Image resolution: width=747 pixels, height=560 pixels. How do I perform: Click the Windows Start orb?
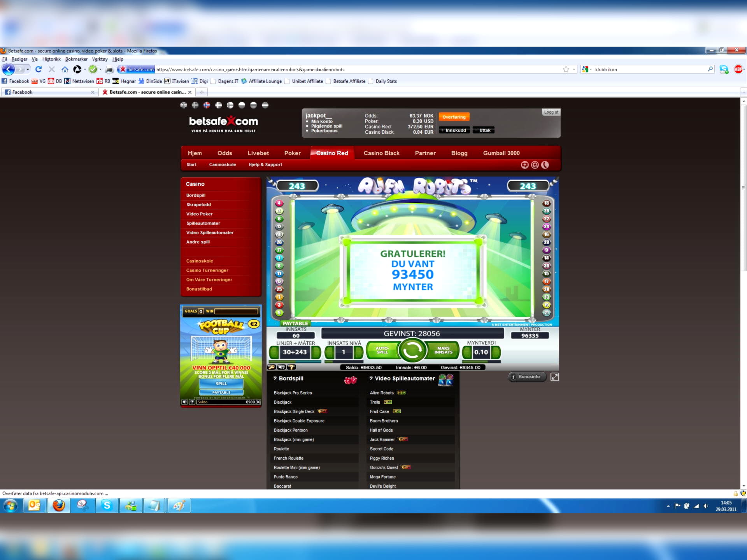tap(11, 506)
